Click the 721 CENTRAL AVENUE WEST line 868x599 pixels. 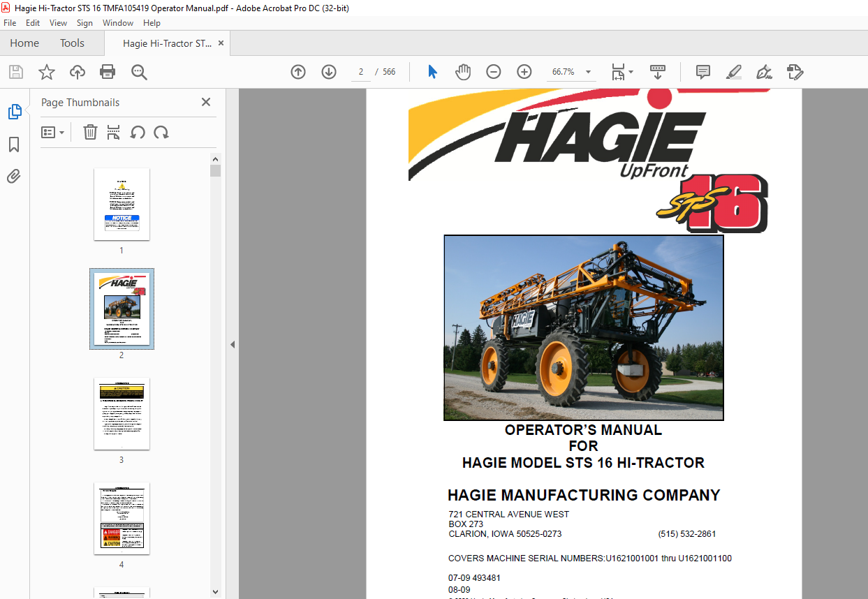(508, 515)
